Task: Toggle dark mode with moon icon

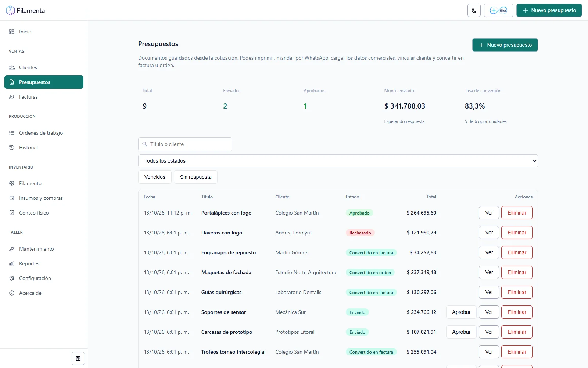Action: pos(474,10)
